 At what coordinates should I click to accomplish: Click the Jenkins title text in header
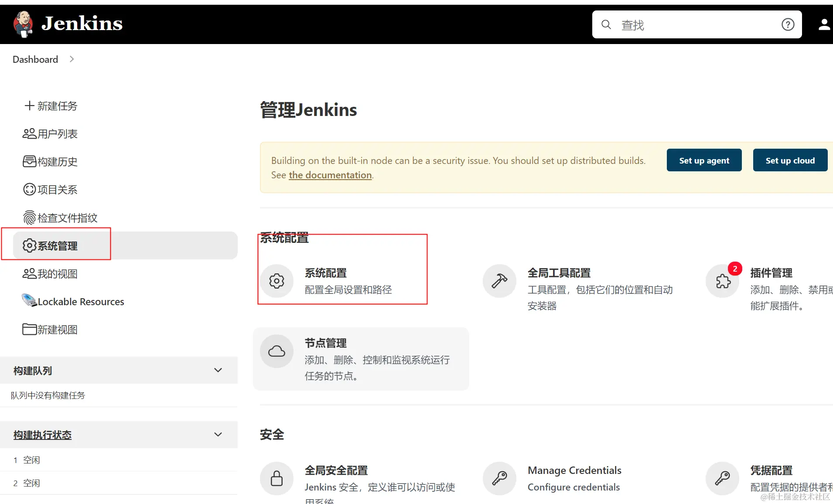(x=82, y=24)
